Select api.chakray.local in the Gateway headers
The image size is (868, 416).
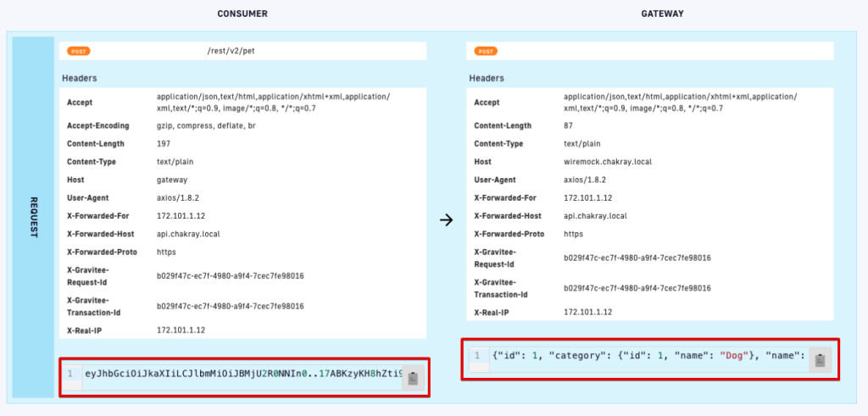(x=595, y=216)
